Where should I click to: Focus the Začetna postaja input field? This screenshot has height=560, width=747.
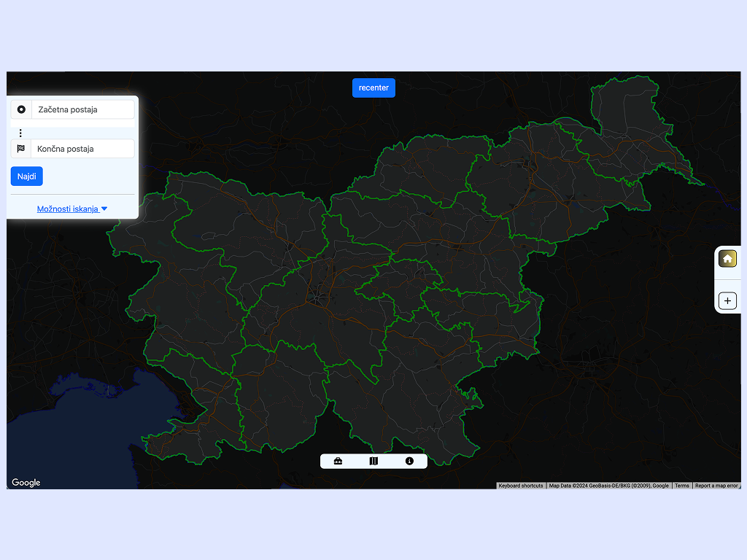coord(83,109)
